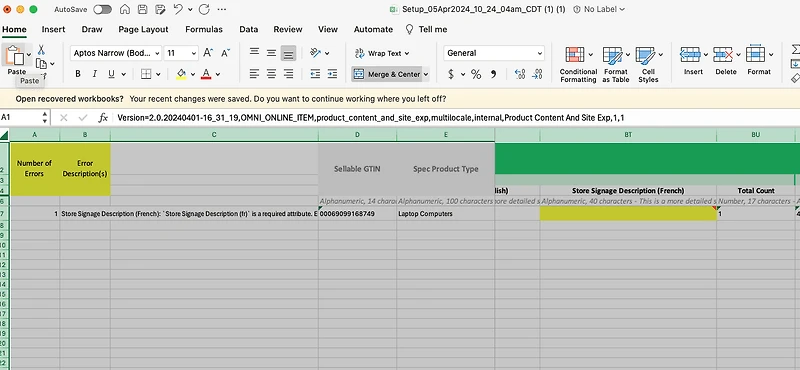Viewport: 800px width, 370px height.
Task: Expand the borders options arrow
Action: [158, 75]
